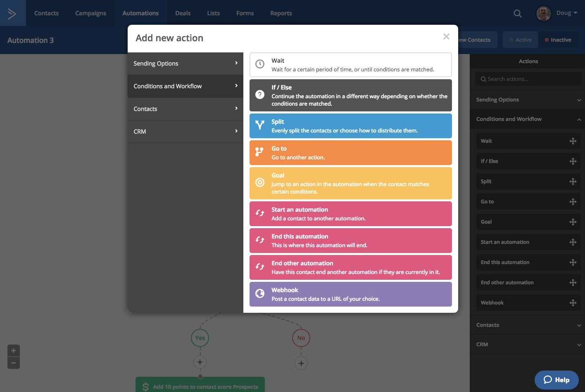
Task: Choose the End this automation action
Action: 351,241
